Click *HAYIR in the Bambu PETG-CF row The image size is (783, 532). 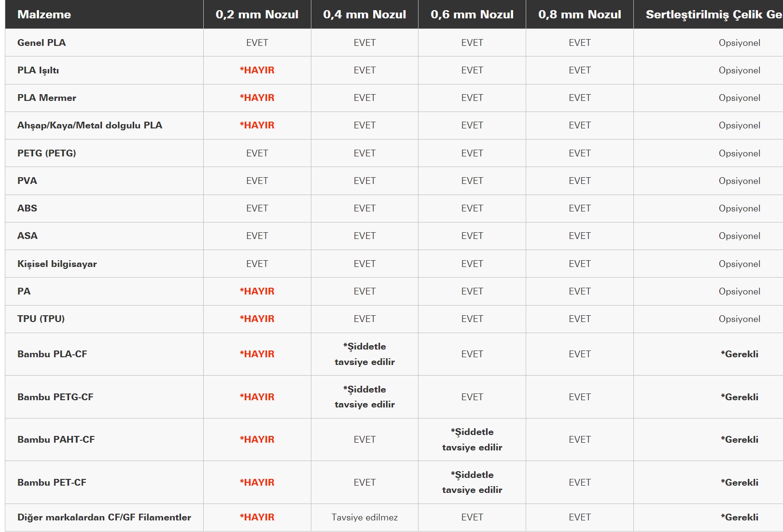(257, 397)
